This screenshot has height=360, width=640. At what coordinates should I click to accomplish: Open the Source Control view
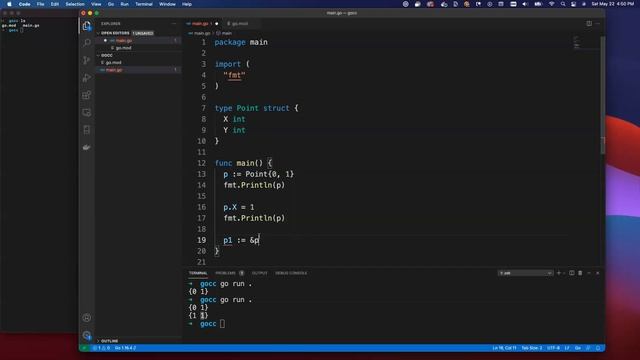pyautogui.click(x=87, y=60)
